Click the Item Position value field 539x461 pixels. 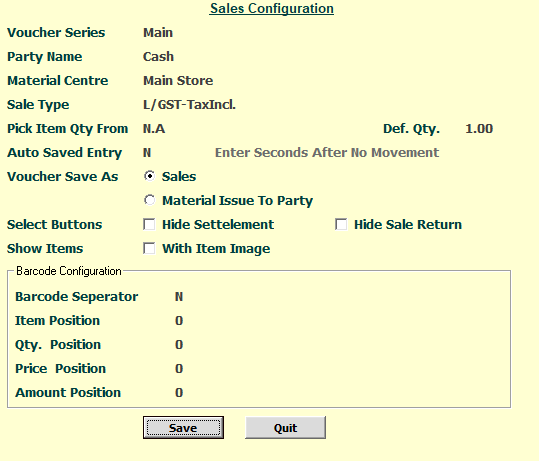pos(179,321)
